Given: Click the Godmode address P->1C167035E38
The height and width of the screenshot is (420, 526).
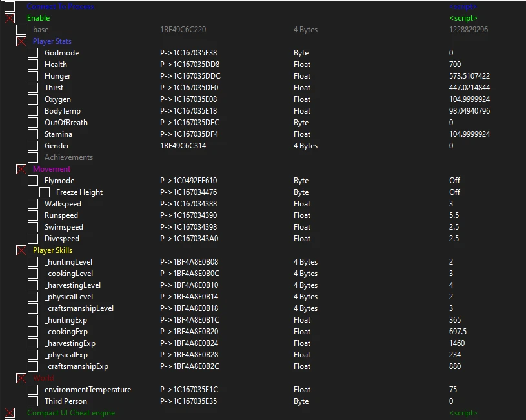Looking at the screenshot, I should 188,53.
